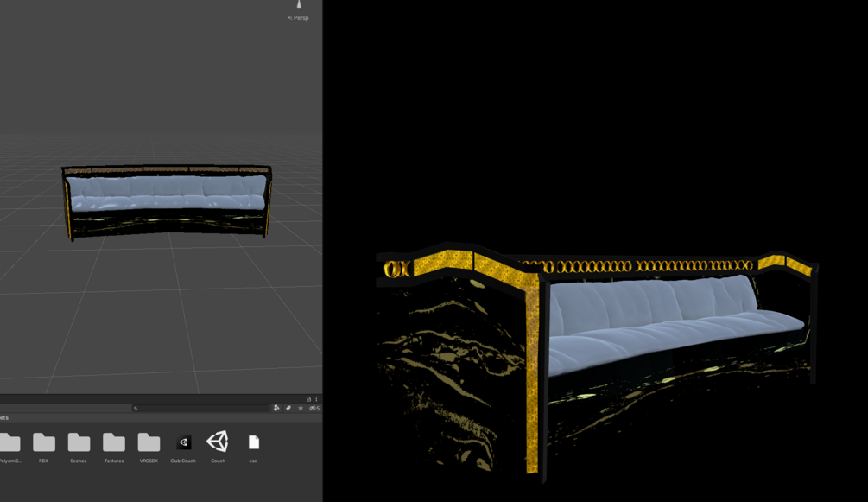Switch the Persp projection label
The height and width of the screenshot is (502, 868).
coord(298,18)
